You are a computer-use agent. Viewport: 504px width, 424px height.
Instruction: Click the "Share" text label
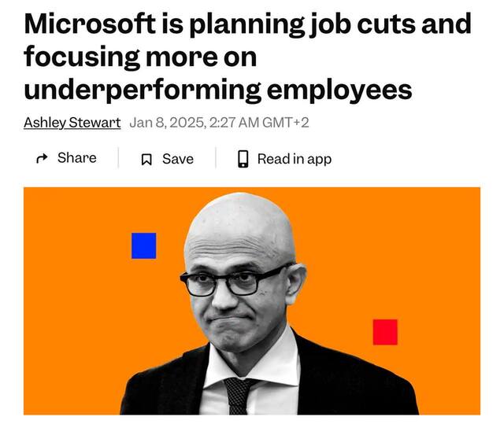coord(76,158)
